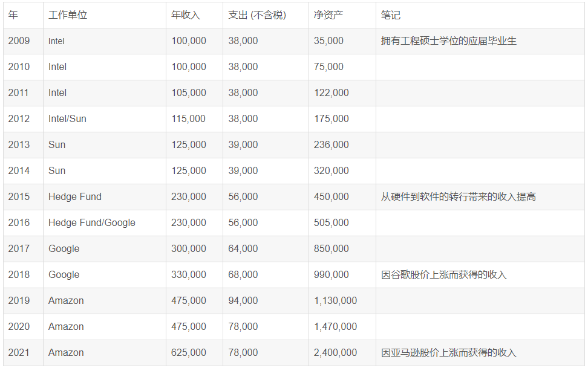Select the year cell 2020
The image size is (588, 368).
pos(19,326)
